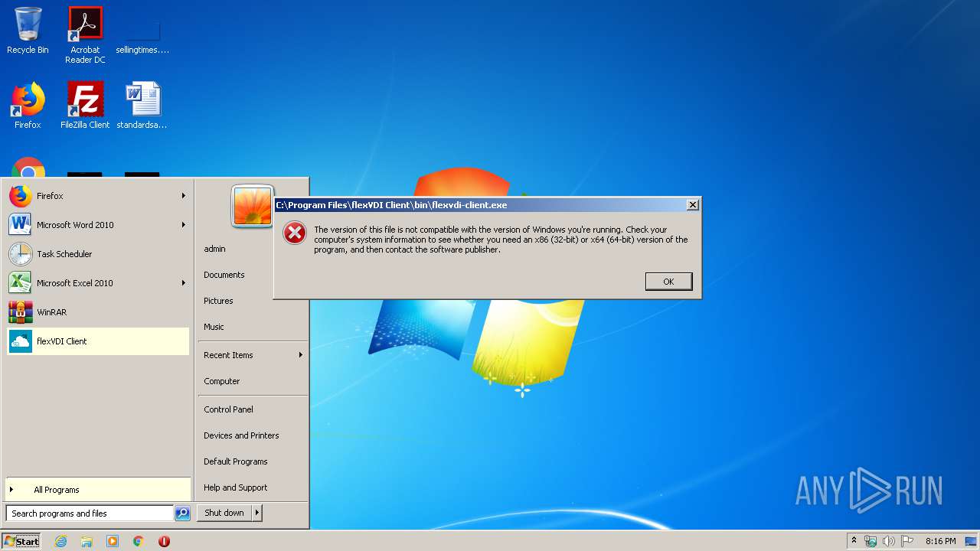Screen dimensions: 980x551
Task: Click the user account picture thumbnail
Action: tap(253, 207)
